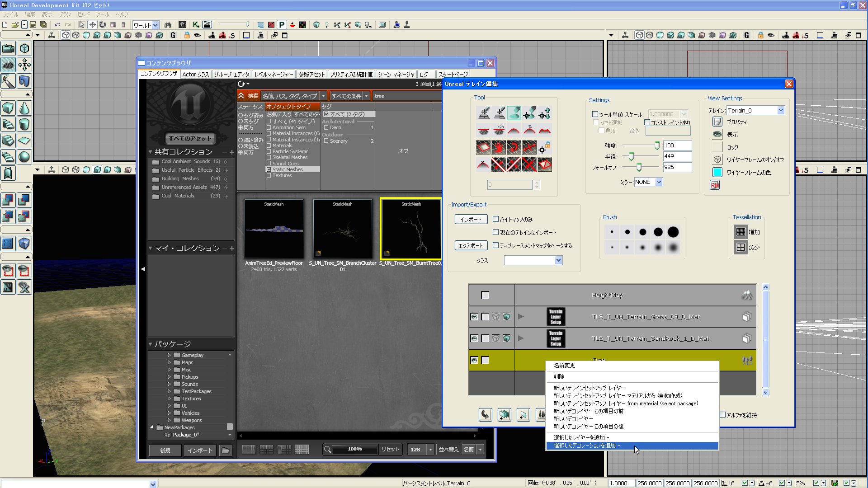Click the エクスポート button
This screenshot has width=868, height=488.
pos(471,245)
